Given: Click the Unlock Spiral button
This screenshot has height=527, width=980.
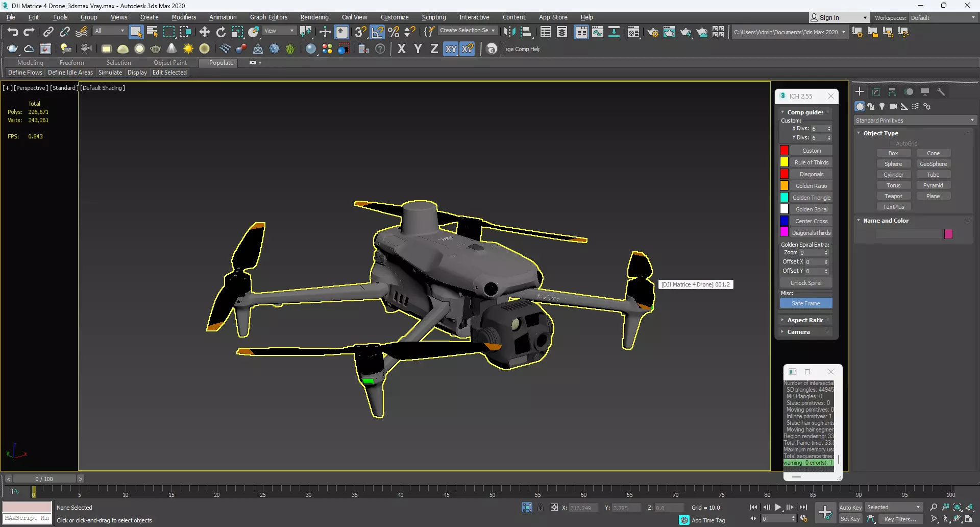Looking at the screenshot, I should coord(806,283).
